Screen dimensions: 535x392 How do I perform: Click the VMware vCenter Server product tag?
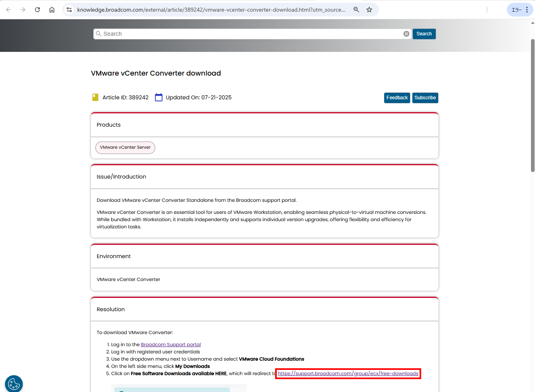[125, 148]
